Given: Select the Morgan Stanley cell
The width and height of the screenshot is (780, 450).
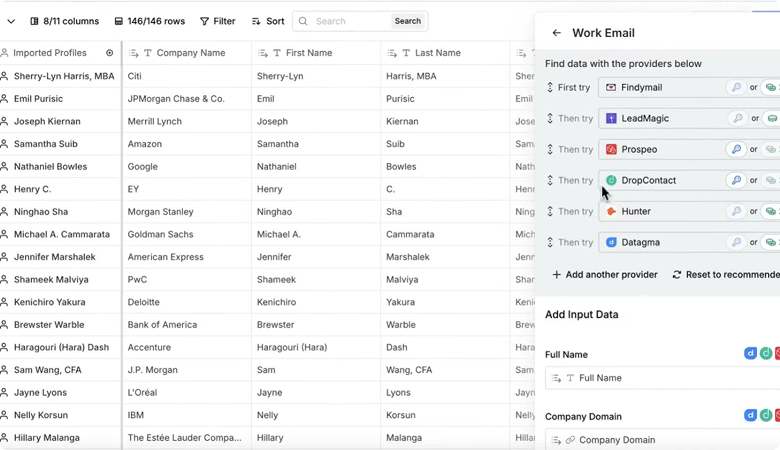Looking at the screenshot, I should point(187,212).
